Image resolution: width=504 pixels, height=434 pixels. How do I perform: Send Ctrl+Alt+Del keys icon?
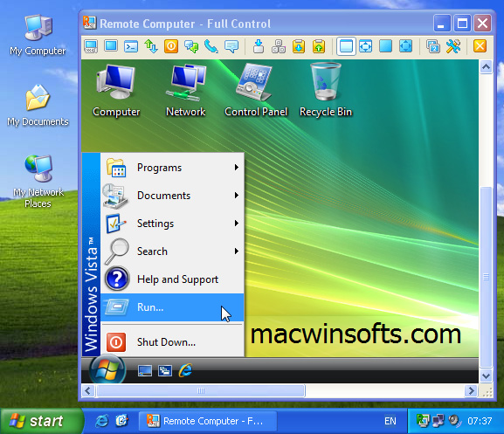click(279, 46)
